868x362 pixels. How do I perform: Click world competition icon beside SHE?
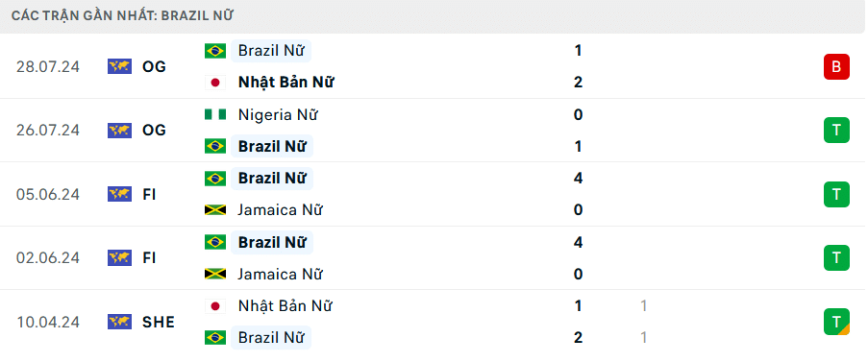[119, 323]
